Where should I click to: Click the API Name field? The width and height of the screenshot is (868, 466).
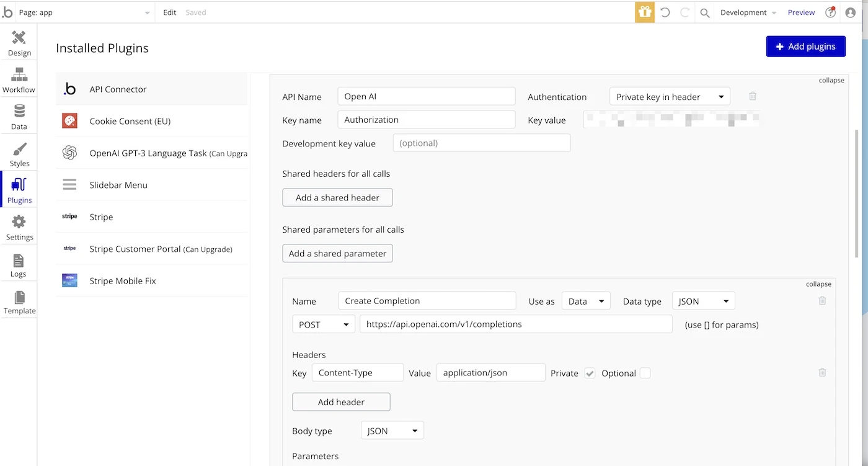[427, 96]
